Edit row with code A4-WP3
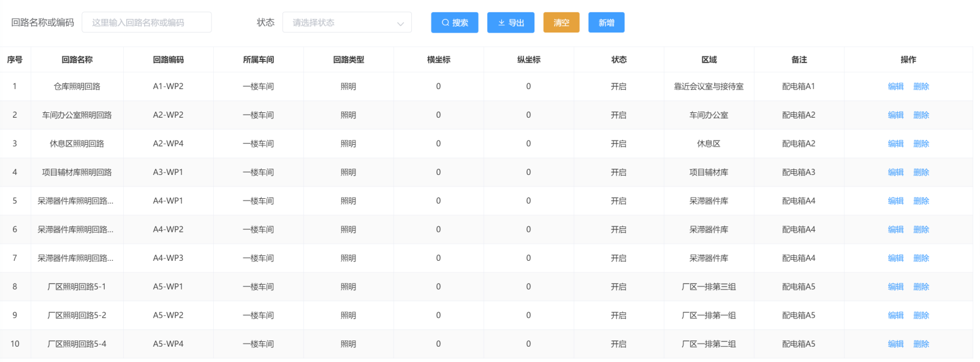Screen dimensions: 980x362 point(895,258)
